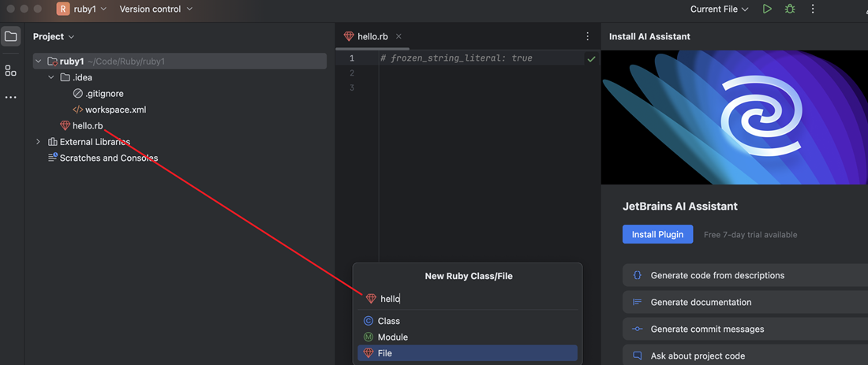Click Generate documentation row
This screenshot has width=868, height=365.
[745, 302]
